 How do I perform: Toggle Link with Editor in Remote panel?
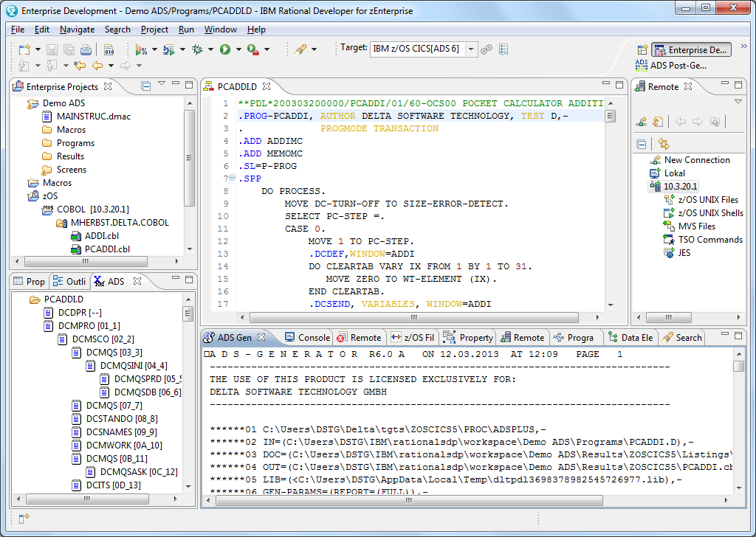point(664,144)
